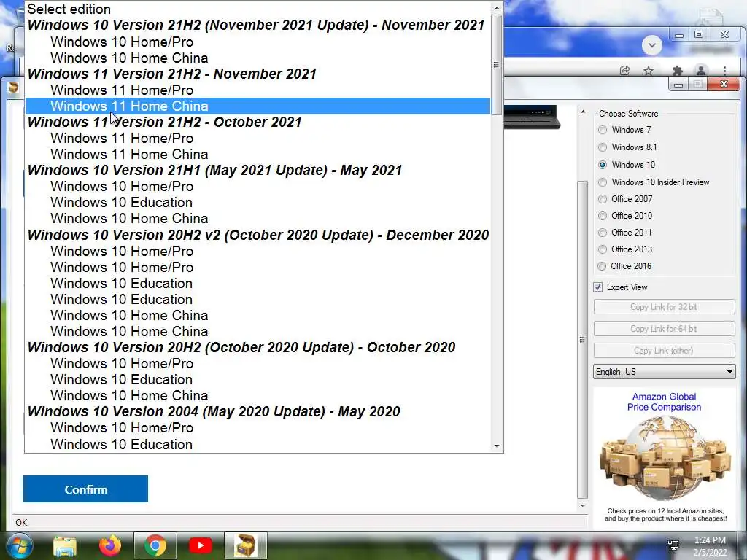The width and height of the screenshot is (747, 560).
Task: Pick Windows 10 Home China under 21H1 May 2021
Action: tap(258, 219)
